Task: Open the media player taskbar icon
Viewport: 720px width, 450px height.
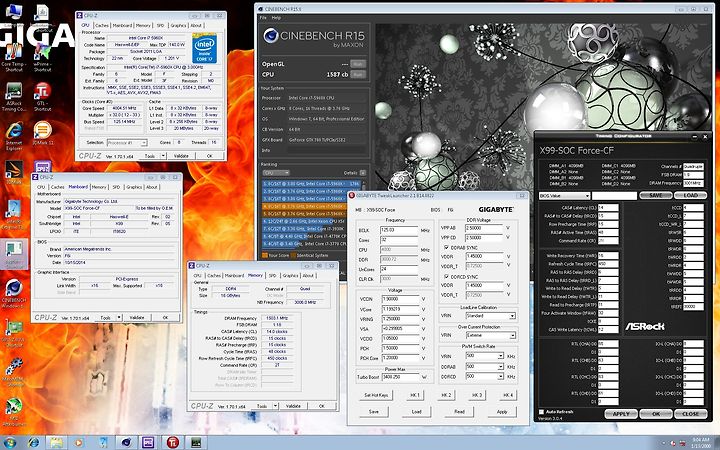Action: pos(79,443)
